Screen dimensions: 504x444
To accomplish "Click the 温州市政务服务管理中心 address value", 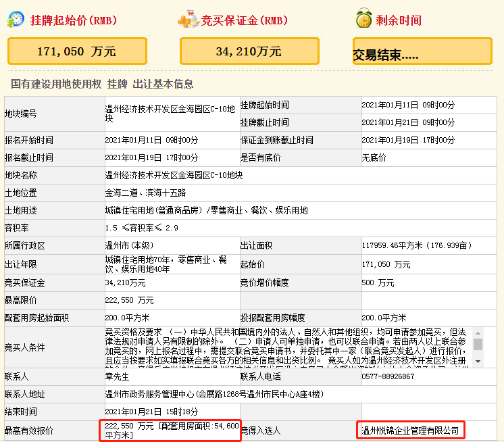I will [x=214, y=394].
